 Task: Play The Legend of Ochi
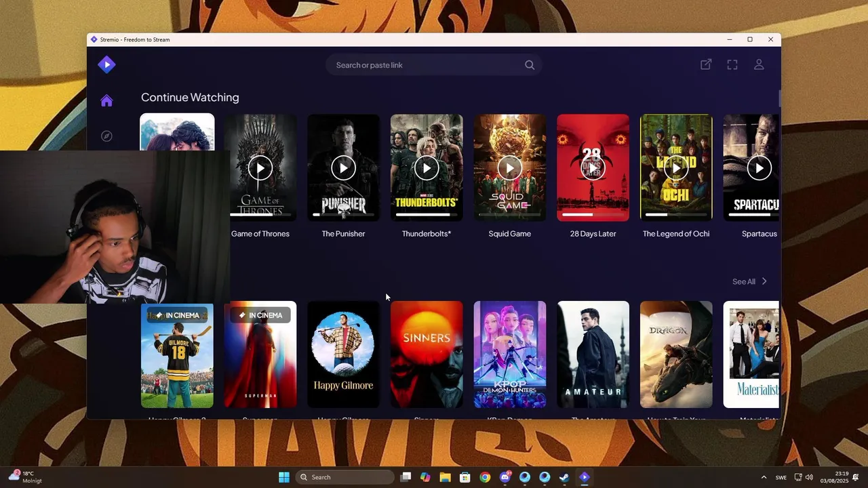(676, 168)
